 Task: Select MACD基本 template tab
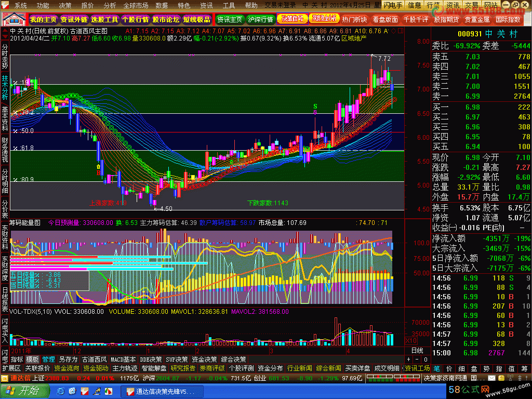(x=123, y=360)
